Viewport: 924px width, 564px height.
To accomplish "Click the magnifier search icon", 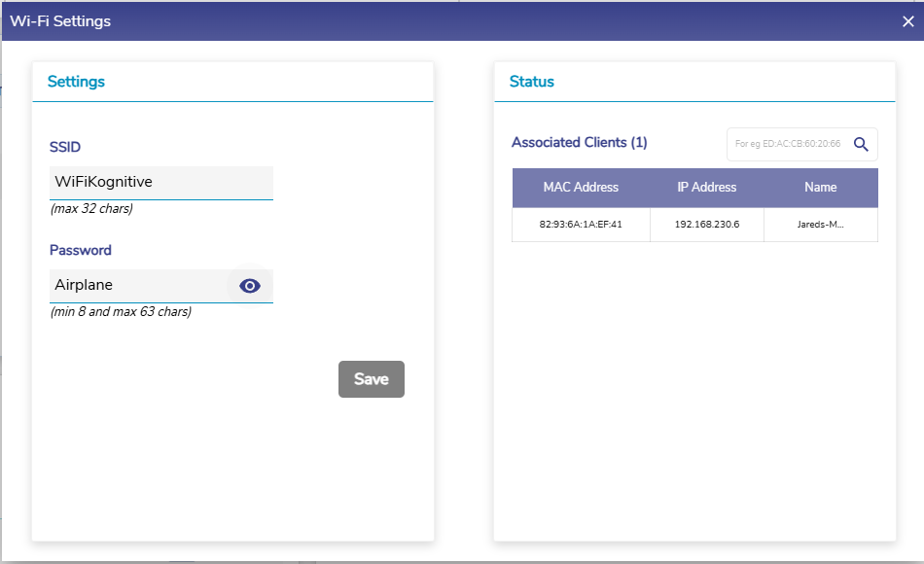I will click(861, 144).
